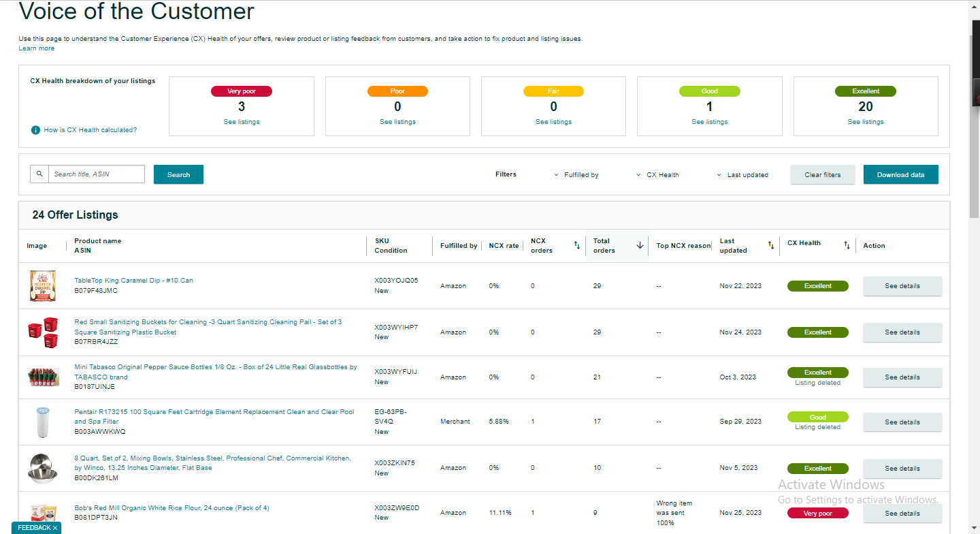Expand the CX Health filter dropdown
The width and height of the screenshot is (980, 534).
point(657,175)
